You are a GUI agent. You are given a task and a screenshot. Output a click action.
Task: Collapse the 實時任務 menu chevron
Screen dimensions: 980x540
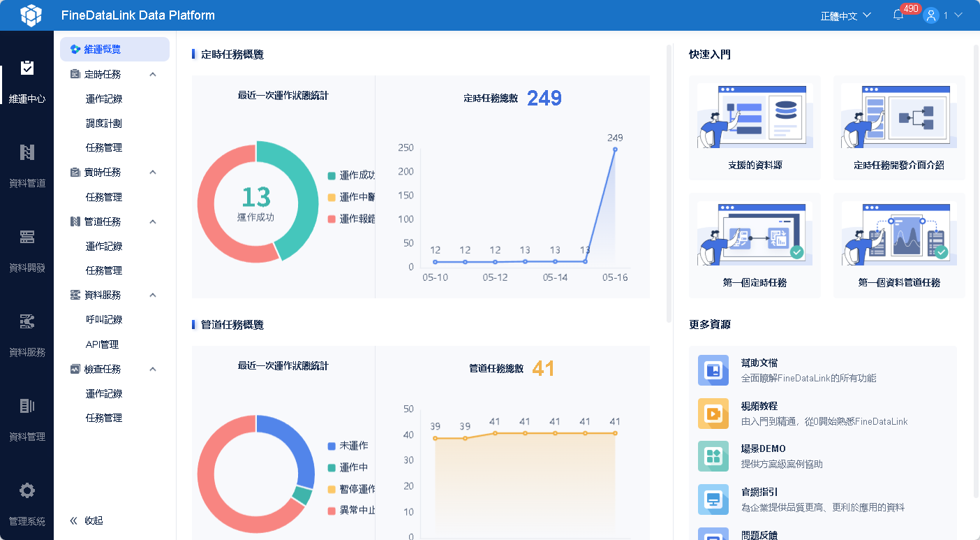[x=153, y=172]
